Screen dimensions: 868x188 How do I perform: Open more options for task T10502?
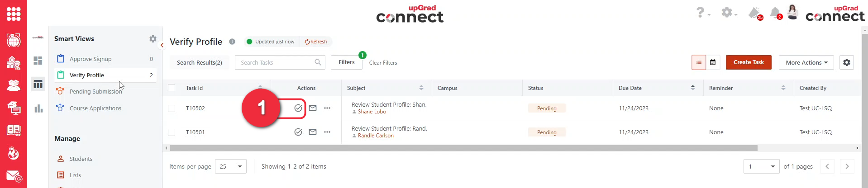pyautogui.click(x=327, y=108)
